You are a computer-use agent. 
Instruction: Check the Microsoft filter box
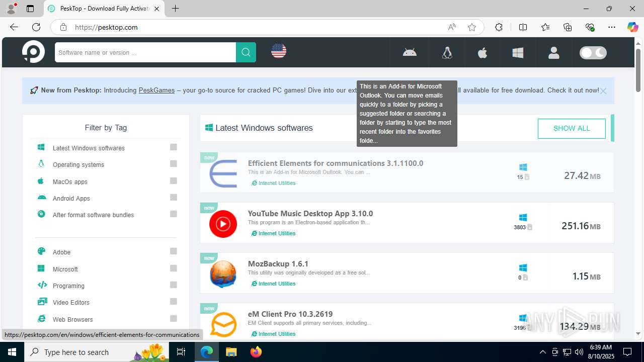(x=174, y=268)
